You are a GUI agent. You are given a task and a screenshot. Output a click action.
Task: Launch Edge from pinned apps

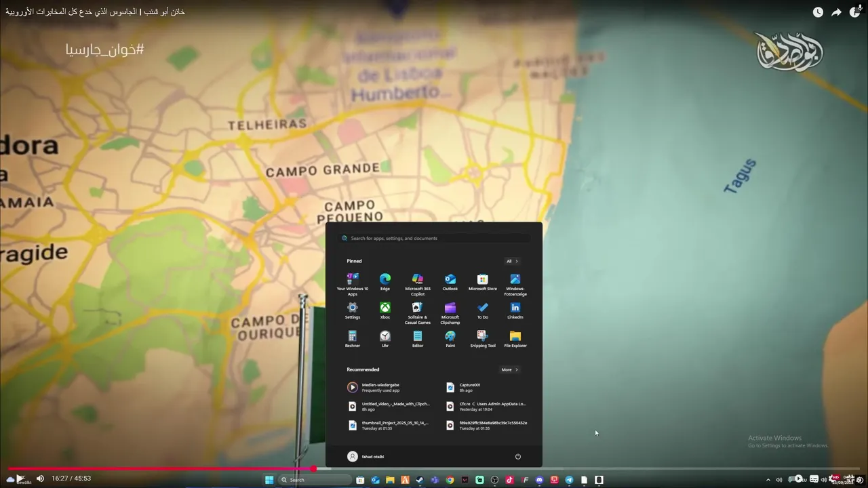point(385,282)
